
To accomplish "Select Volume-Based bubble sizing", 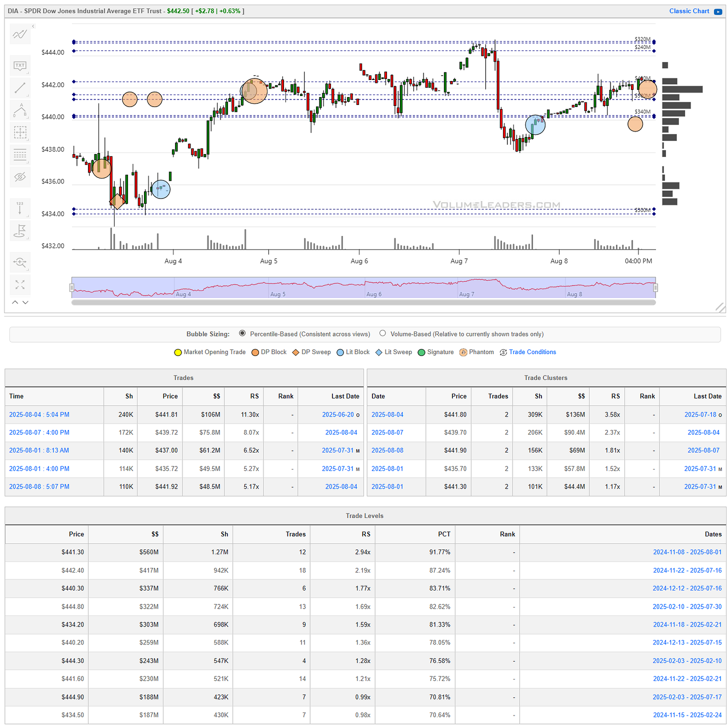I will (382, 333).
